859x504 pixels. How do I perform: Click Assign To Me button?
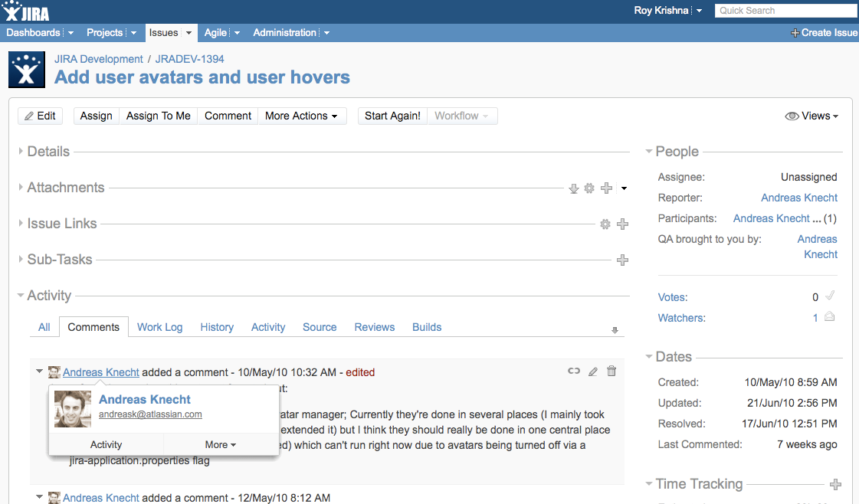coord(159,116)
